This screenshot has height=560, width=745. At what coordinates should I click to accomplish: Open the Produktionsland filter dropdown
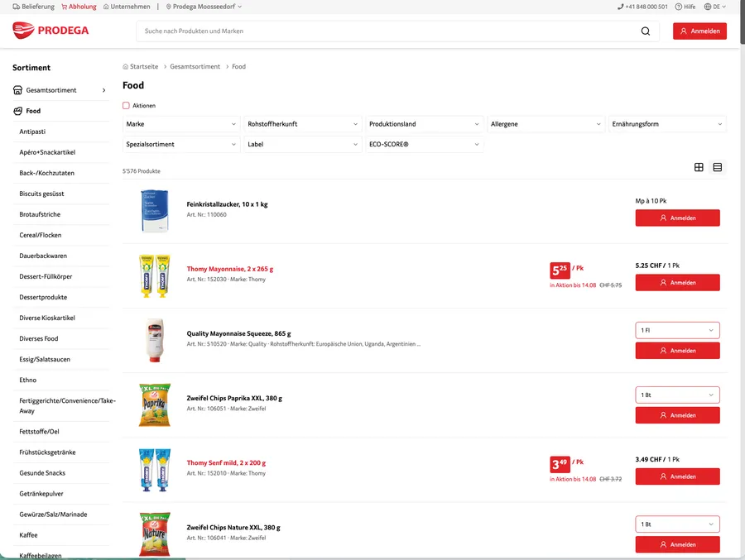(425, 124)
